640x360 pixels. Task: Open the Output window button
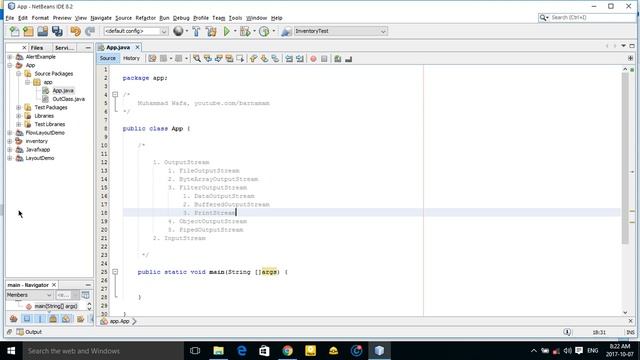coord(29,332)
